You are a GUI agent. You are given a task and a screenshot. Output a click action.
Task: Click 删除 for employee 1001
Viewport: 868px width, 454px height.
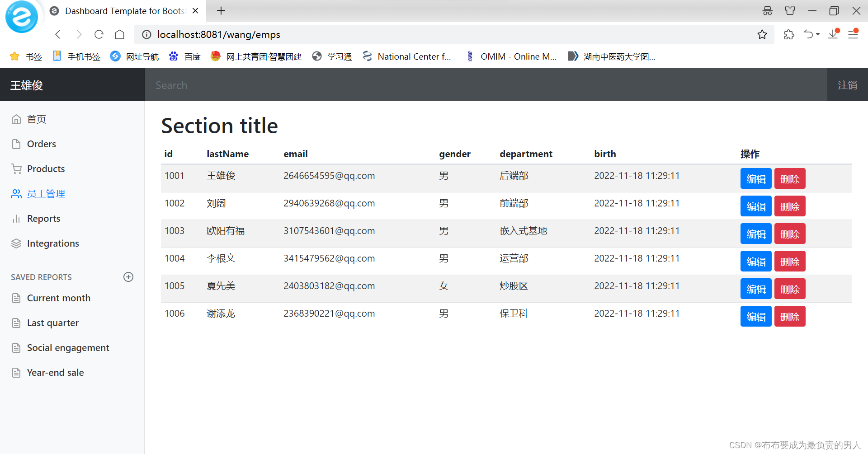point(790,178)
